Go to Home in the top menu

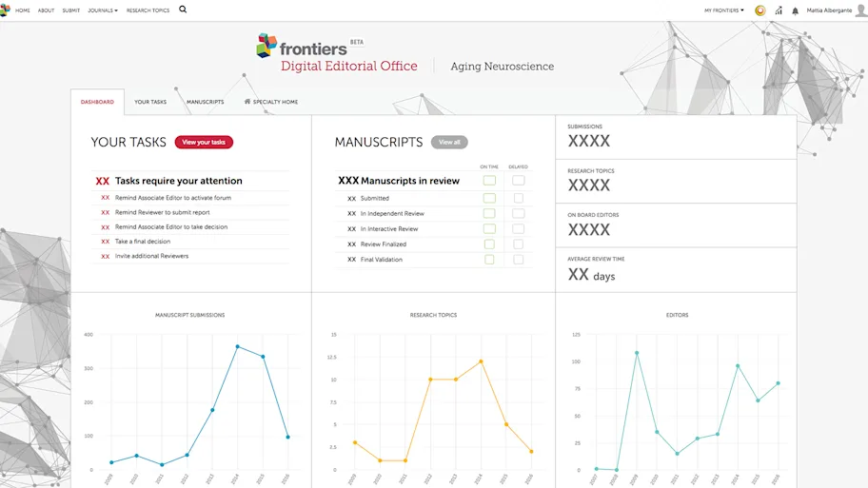click(x=23, y=10)
